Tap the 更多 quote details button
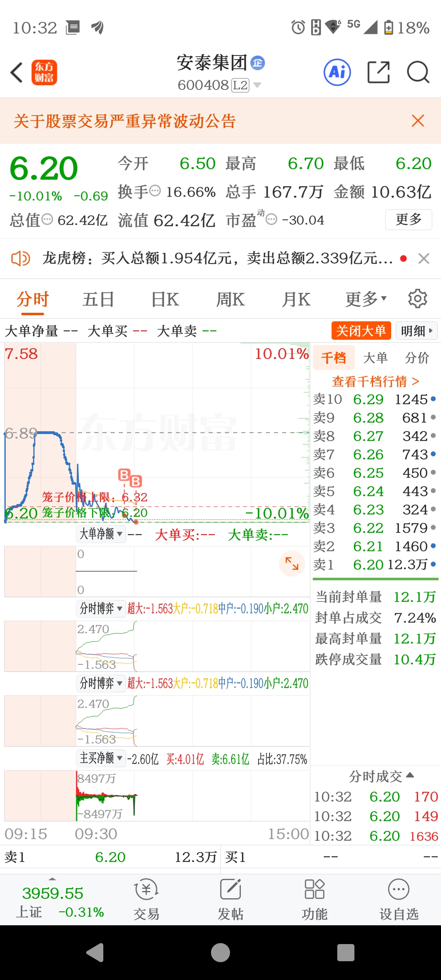This screenshot has width=441, height=980. pos(409,219)
